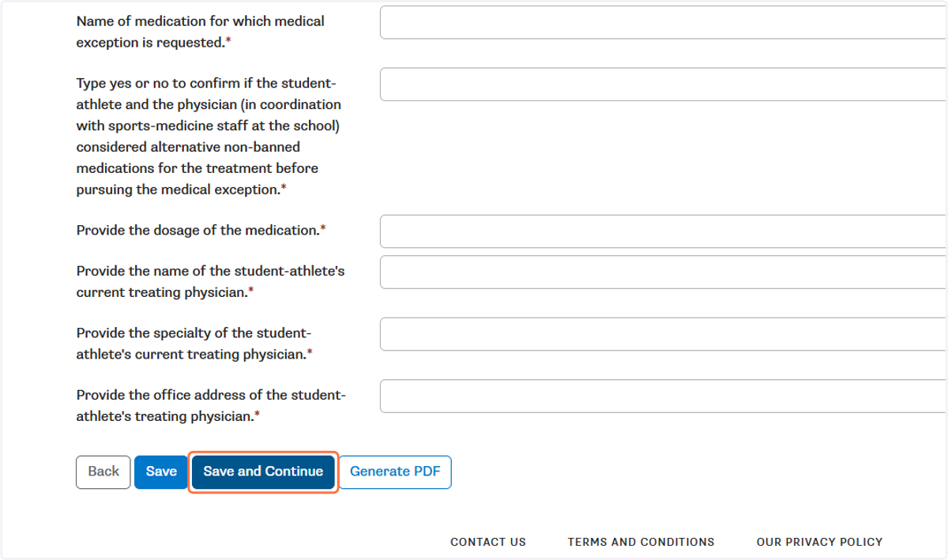Click the blue Save button

coord(161,472)
